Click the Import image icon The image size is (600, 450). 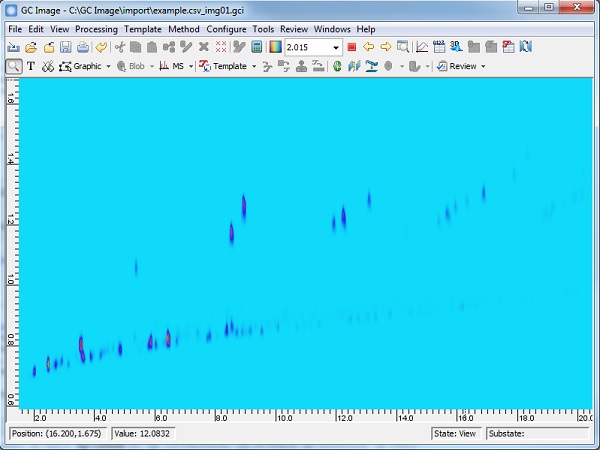click(x=14, y=47)
